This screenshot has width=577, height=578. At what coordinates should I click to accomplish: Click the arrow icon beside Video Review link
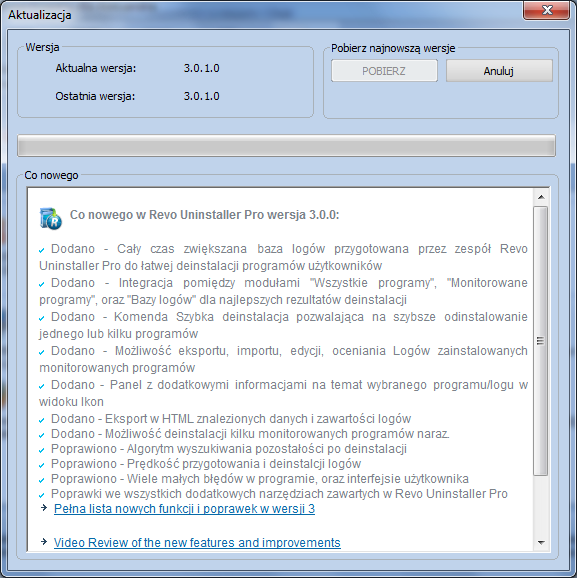pyautogui.click(x=44, y=542)
